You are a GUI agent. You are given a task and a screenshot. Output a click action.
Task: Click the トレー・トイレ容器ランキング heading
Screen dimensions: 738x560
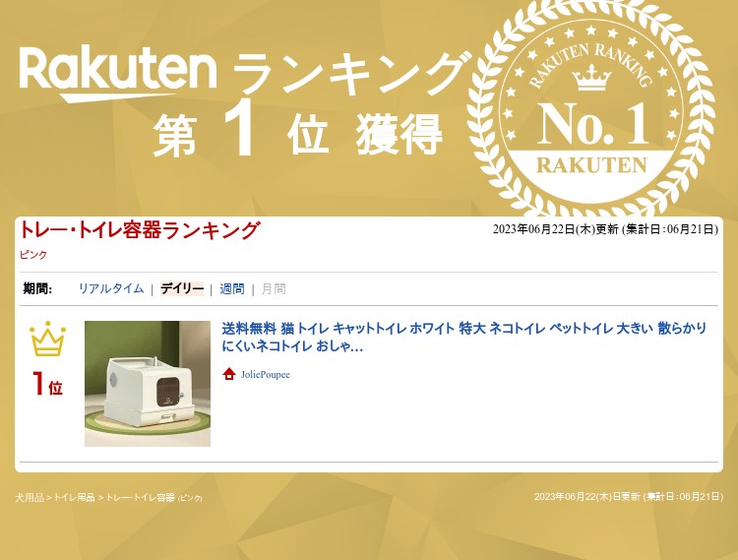140,230
